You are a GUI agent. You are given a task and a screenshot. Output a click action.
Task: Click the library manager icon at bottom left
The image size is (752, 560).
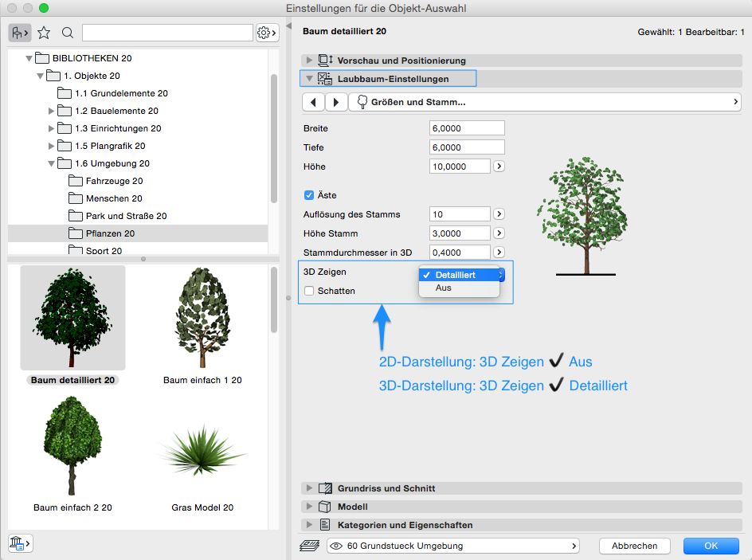click(x=19, y=543)
